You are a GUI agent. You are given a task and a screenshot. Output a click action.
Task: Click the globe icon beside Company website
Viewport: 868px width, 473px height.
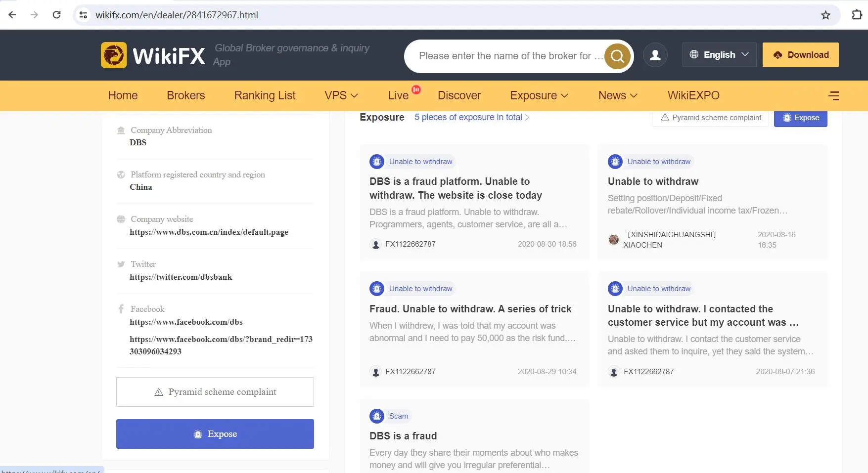tap(121, 219)
